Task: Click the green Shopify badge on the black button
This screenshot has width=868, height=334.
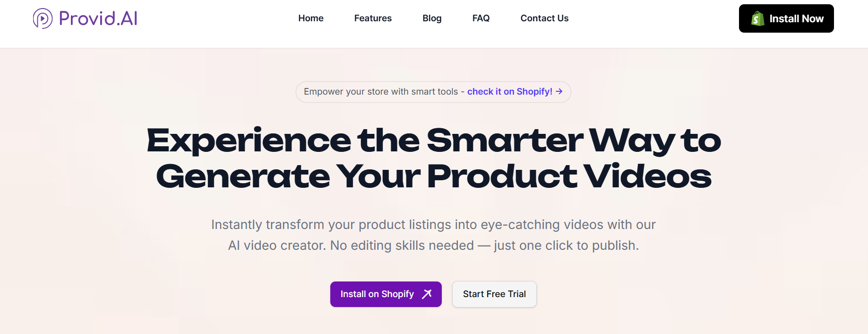Action: point(758,18)
